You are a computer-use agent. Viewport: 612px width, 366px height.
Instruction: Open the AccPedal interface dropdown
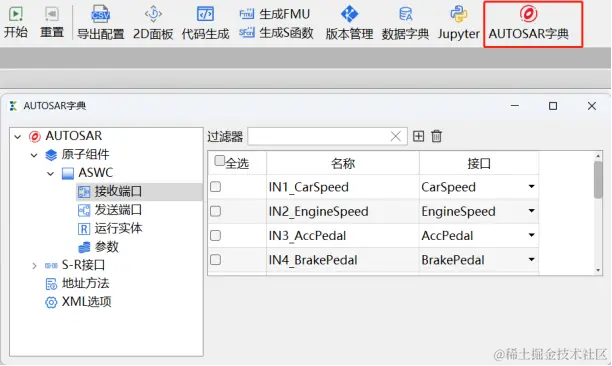click(531, 235)
